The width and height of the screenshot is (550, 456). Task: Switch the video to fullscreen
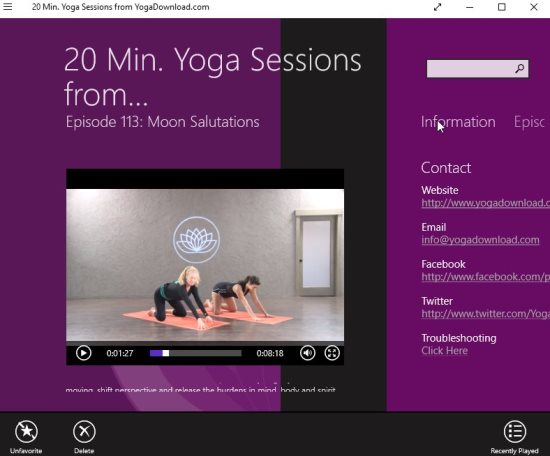coord(332,353)
